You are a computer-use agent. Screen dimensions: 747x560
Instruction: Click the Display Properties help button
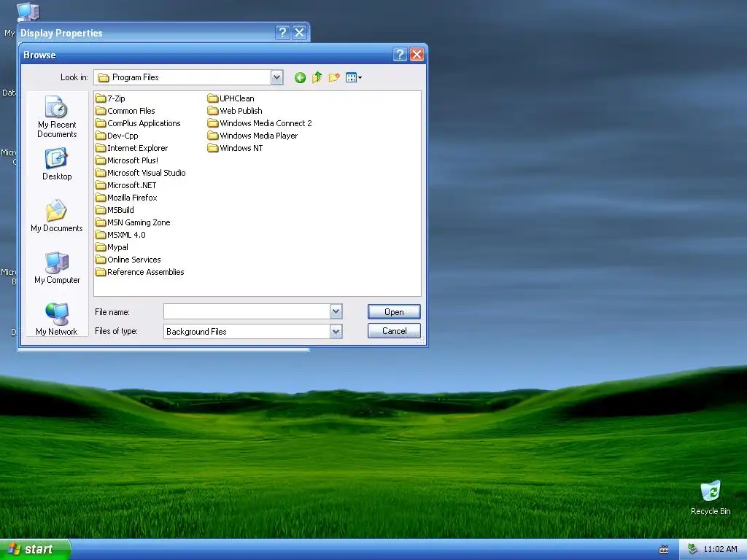[x=282, y=32]
